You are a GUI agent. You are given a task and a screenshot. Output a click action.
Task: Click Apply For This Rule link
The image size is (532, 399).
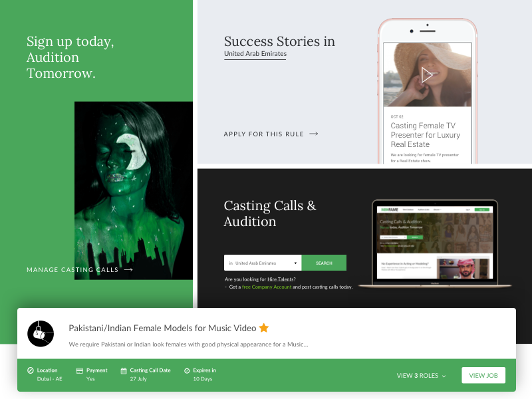[x=263, y=134]
